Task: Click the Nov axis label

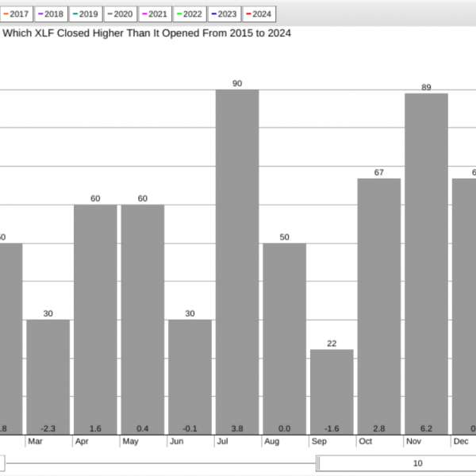Action: click(413, 441)
